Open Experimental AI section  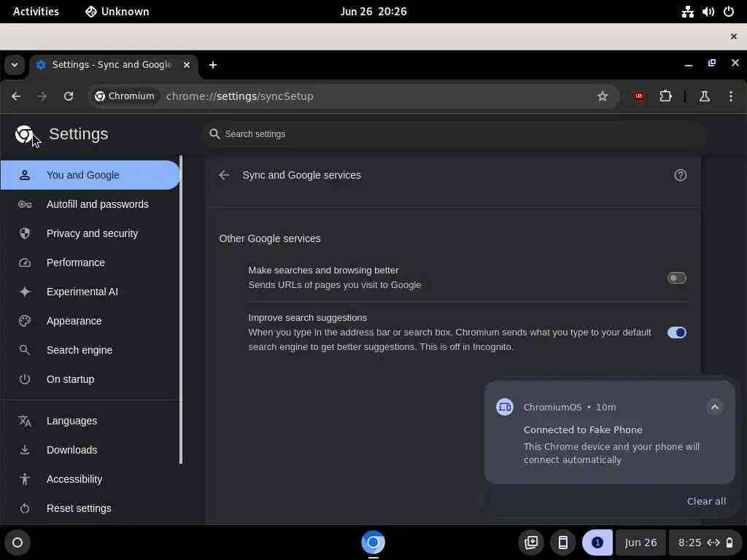point(90,292)
